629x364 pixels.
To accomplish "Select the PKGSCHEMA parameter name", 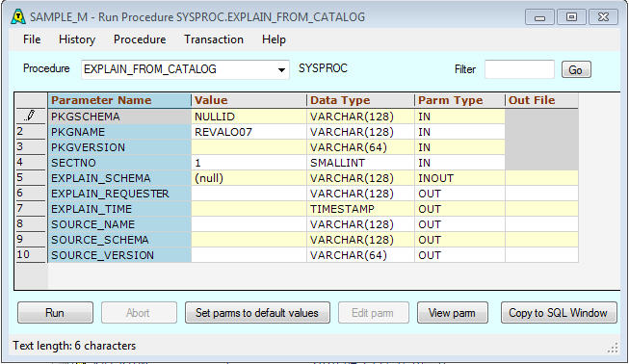I will pyautogui.click(x=119, y=117).
